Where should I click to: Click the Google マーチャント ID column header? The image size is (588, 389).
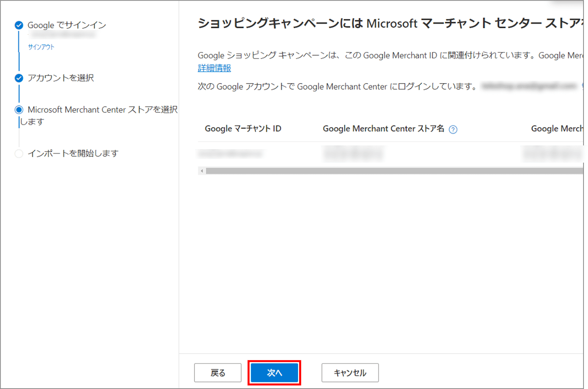click(x=243, y=129)
